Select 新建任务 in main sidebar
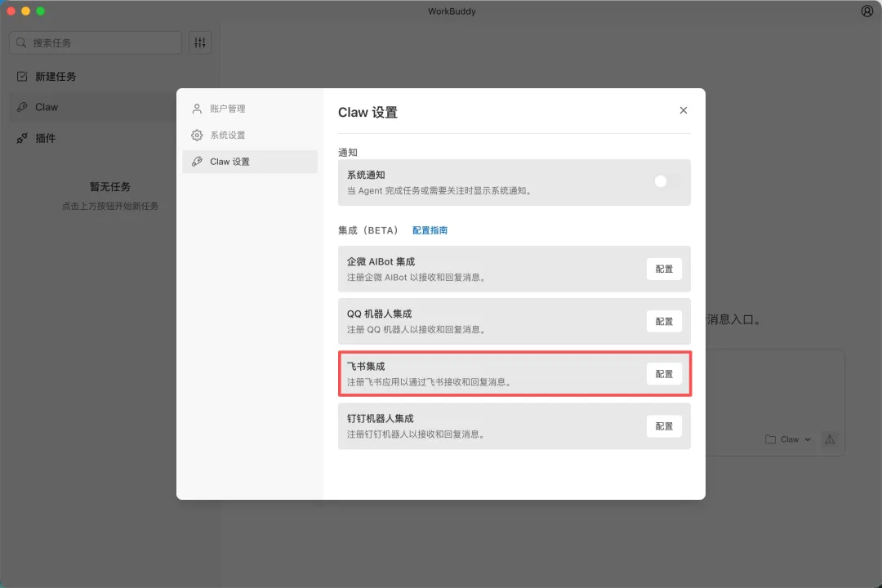 109,77
